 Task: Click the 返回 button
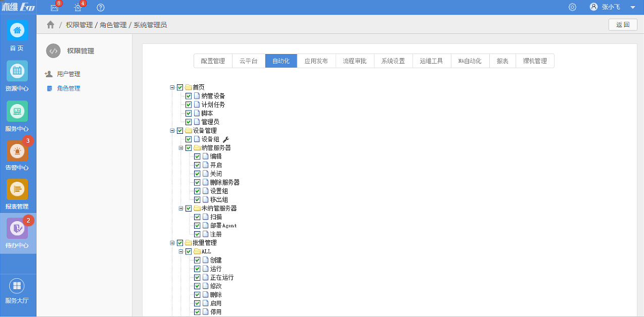click(x=623, y=25)
